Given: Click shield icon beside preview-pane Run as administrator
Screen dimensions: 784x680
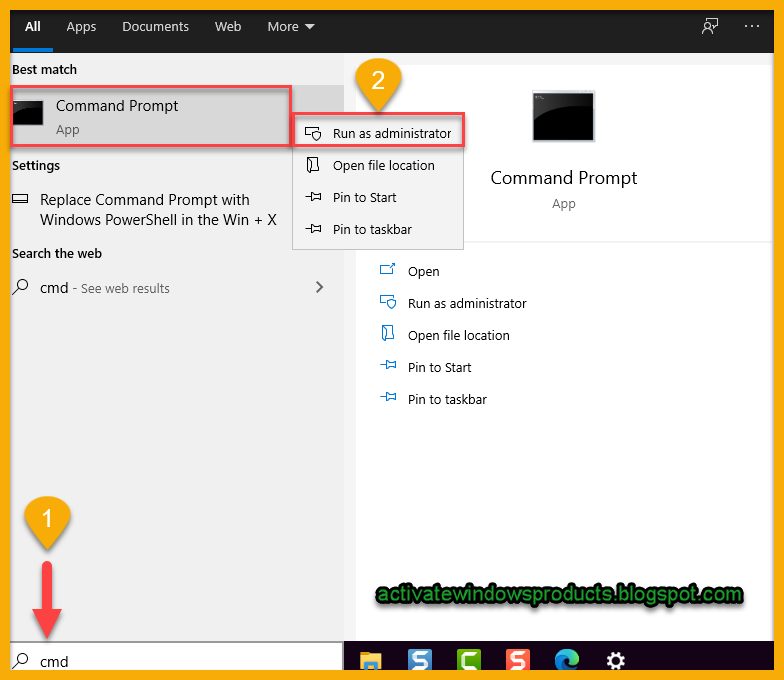Looking at the screenshot, I should 388,302.
